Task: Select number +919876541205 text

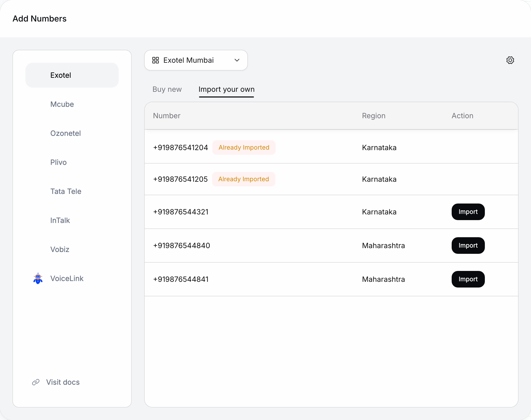Action: click(x=180, y=179)
